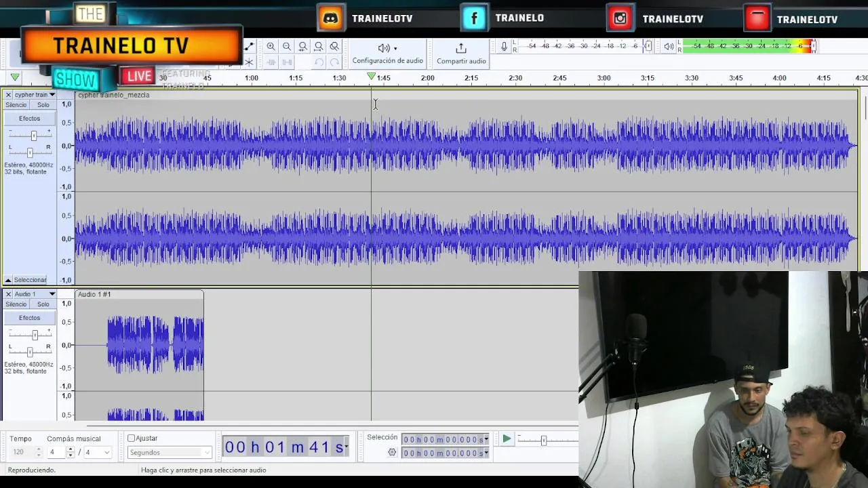Open Efectos for cypher train track
The image size is (868, 488).
[x=29, y=119]
